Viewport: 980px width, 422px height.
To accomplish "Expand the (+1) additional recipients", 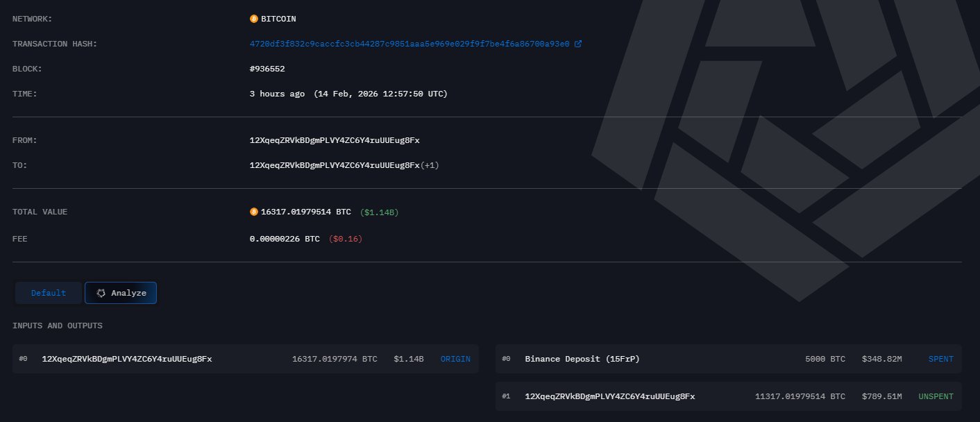I will click(430, 165).
